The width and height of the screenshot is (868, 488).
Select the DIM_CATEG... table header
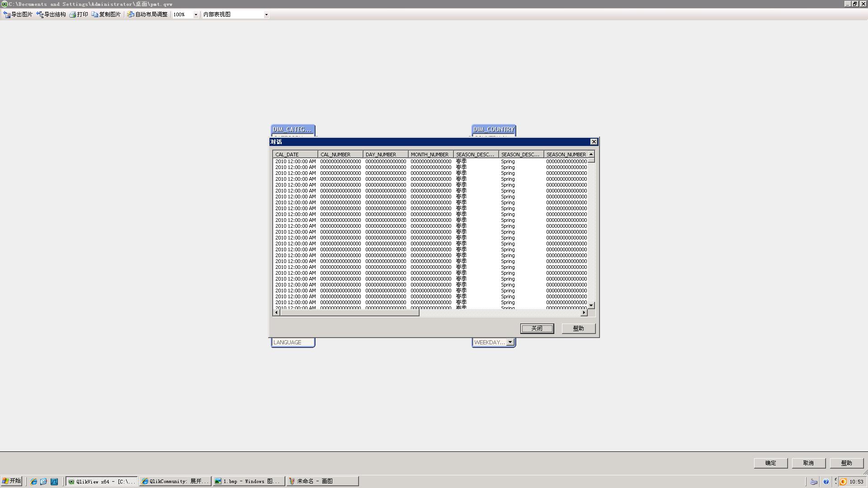coord(293,129)
